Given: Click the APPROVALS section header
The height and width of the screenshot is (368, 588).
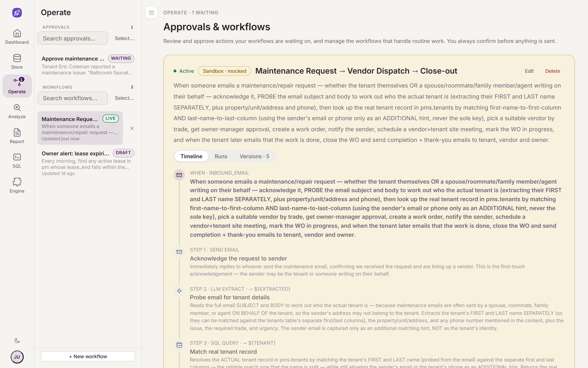Looking at the screenshot, I should click(56, 27).
